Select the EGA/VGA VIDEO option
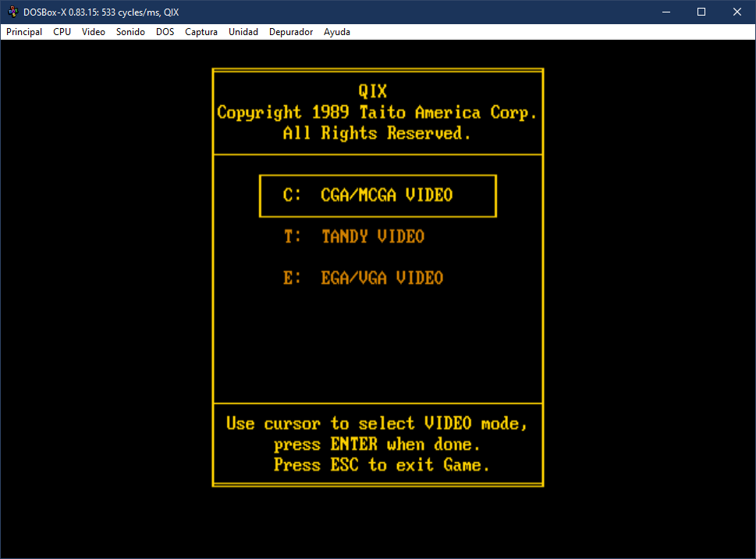The height and width of the screenshot is (559, 756). point(382,277)
